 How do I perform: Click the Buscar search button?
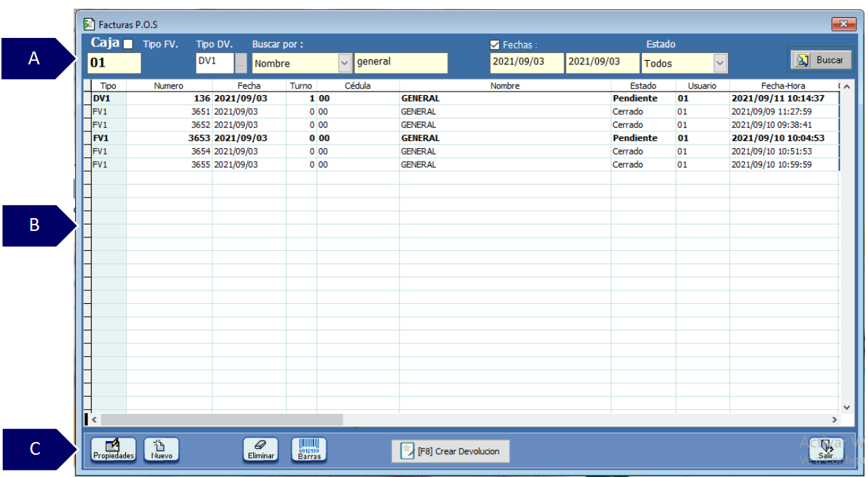click(821, 61)
